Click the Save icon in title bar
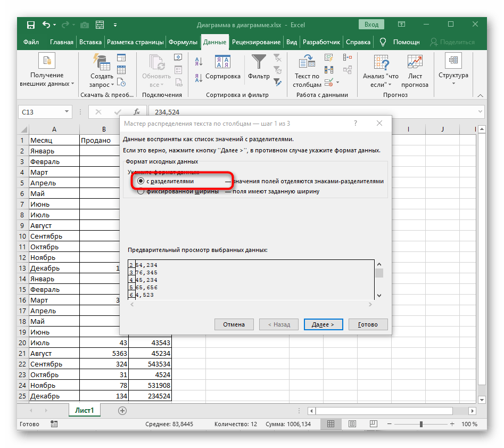This screenshot has width=504, height=448. pos(31,25)
